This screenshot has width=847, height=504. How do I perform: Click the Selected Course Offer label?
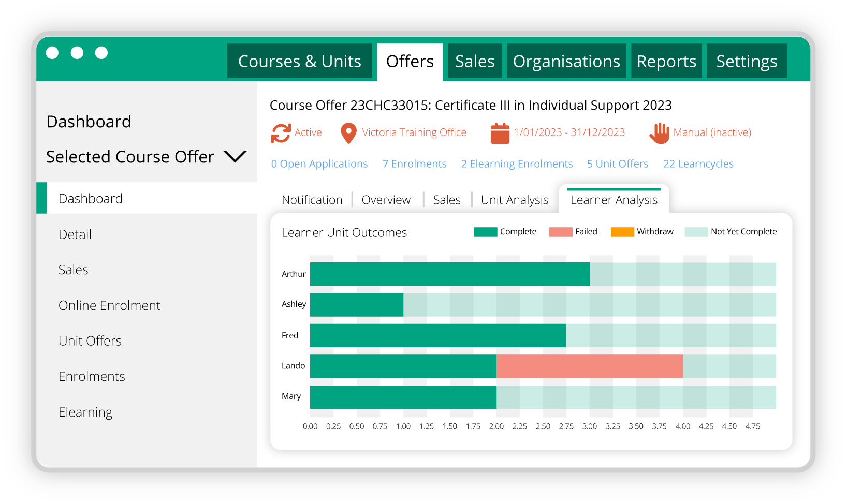pos(130,157)
